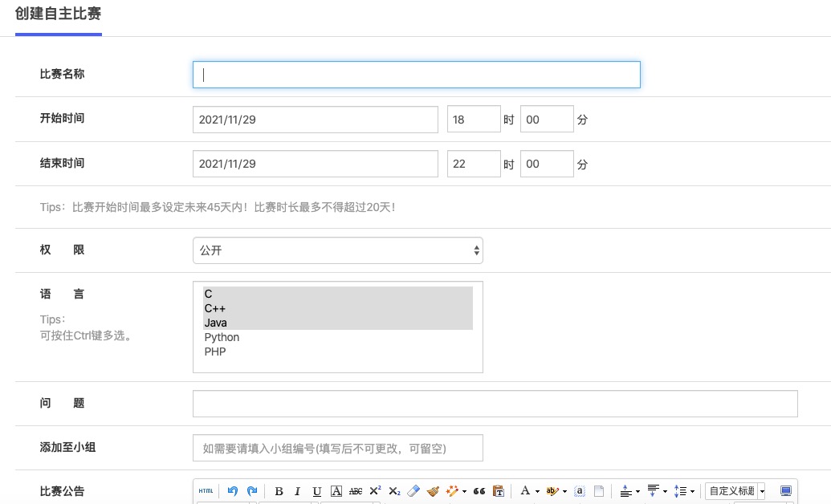Screen dimensions: 831x504
Task: Click the end hour field 22
Action: (x=474, y=164)
